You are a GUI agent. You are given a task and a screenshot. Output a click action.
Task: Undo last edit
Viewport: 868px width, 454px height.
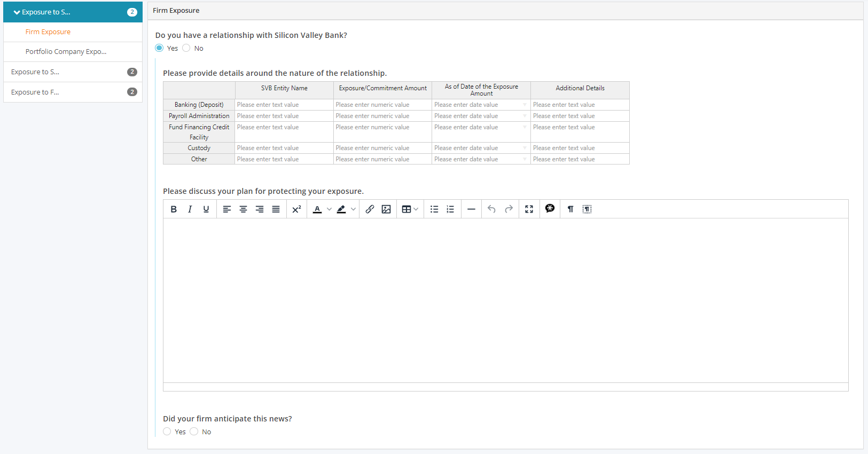tap(491, 209)
